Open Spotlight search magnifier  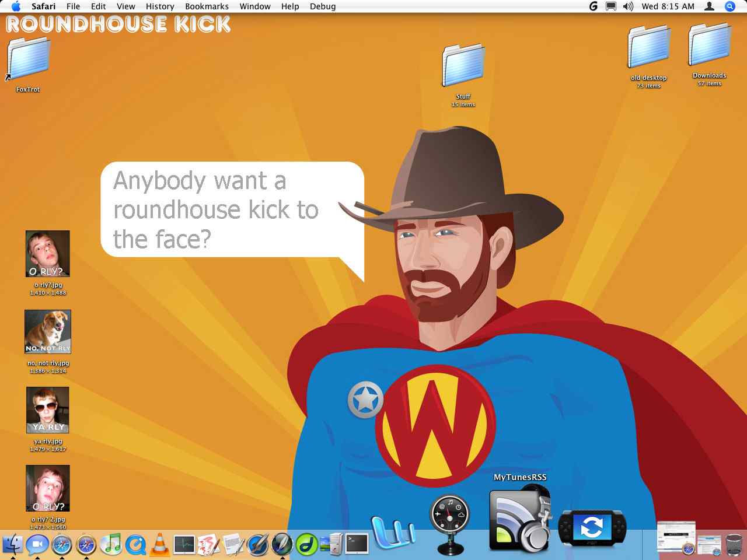[x=729, y=6]
